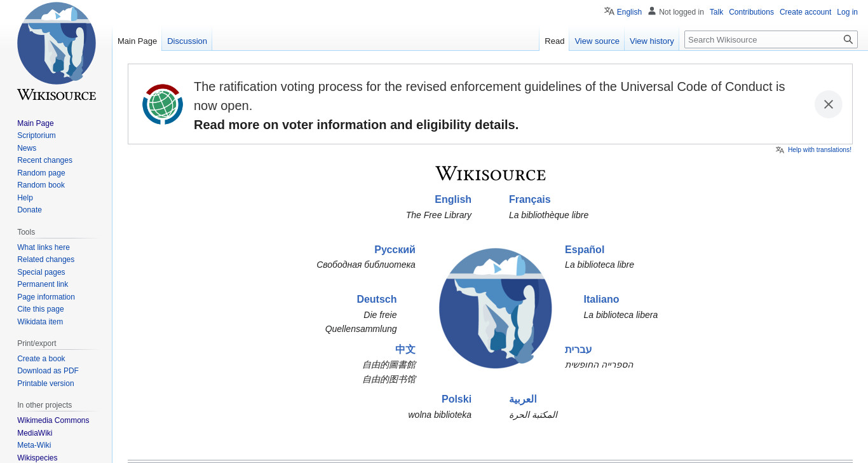Viewport: 868px width, 463px height.
Task: Click the language translate icon next to English
Action: pos(609,11)
